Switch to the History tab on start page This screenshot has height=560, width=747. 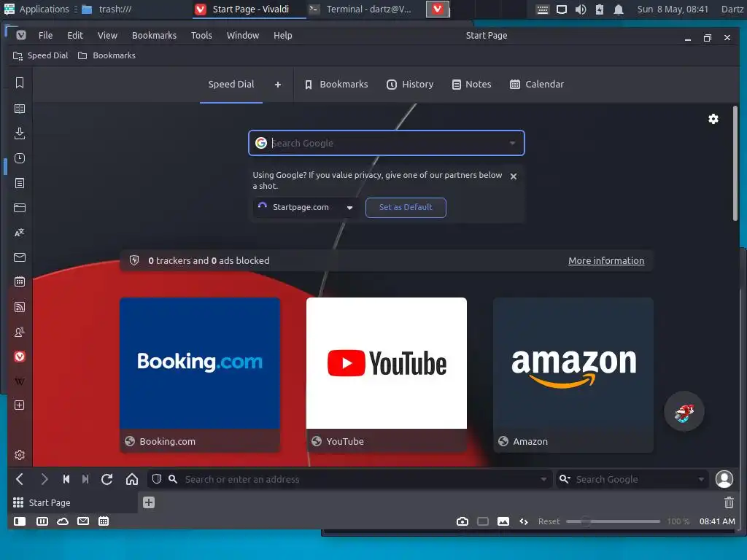(410, 85)
